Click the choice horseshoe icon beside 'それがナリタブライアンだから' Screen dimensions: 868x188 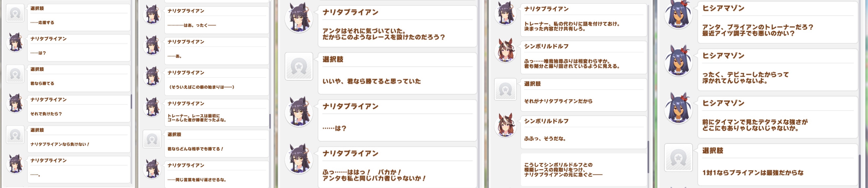505,89
